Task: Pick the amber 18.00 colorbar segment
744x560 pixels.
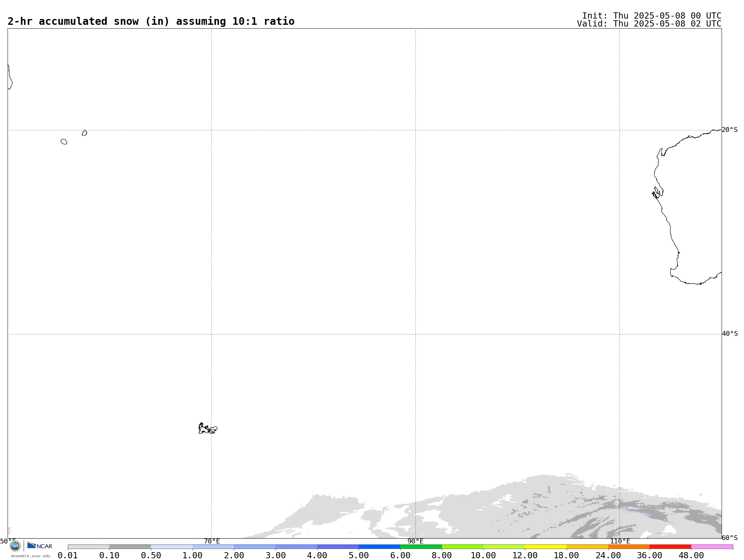Action: (x=587, y=547)
